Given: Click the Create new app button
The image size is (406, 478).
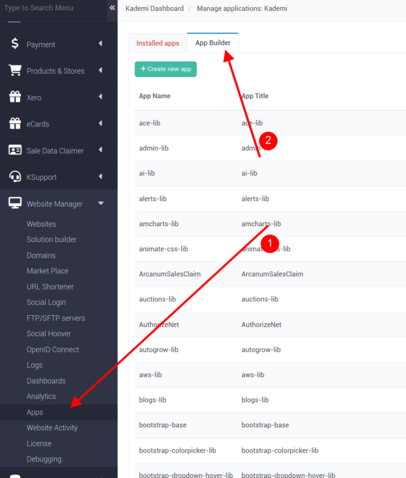Looking at the screenshot, I should pos(166,69).
